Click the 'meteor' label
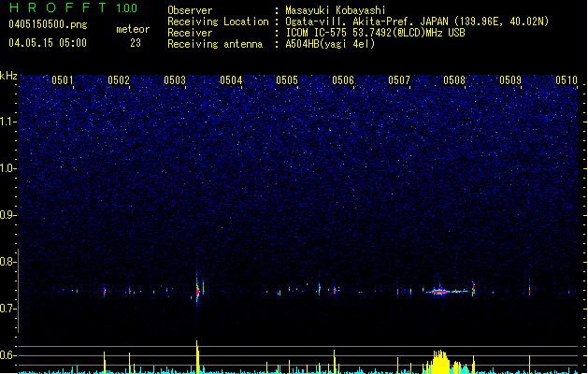This screenshot has height=374, width=588. coord(133,29)
